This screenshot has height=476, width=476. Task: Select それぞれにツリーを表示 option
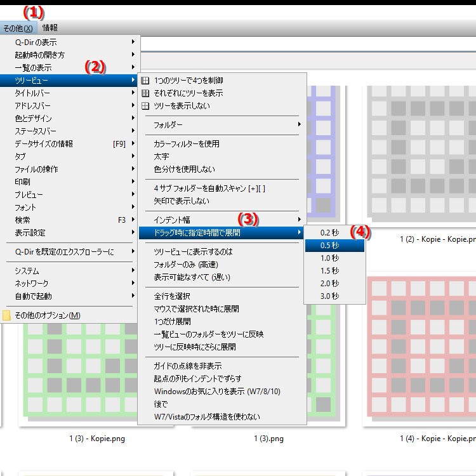click(x=222, y=93)
